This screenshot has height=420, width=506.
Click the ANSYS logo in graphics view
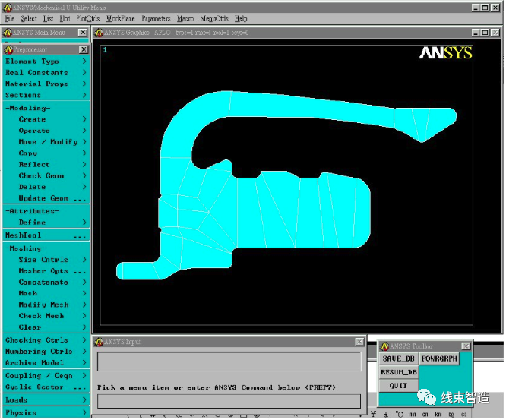pos(446,53)
